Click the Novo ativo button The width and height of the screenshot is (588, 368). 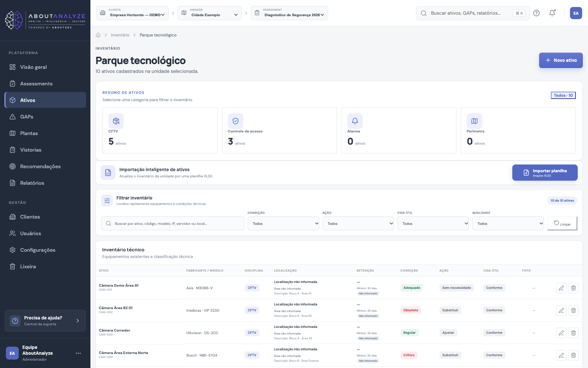click(561, 60)
